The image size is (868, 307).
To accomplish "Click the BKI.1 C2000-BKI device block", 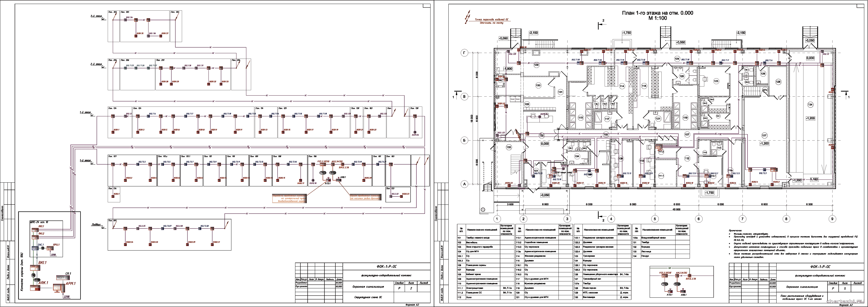I will coord(35,268).
